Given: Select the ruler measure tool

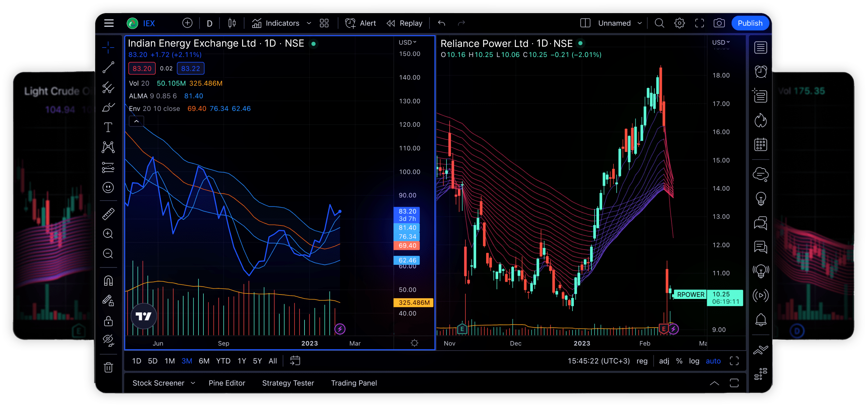Looking at the screenshot, I should click(108, 214).
